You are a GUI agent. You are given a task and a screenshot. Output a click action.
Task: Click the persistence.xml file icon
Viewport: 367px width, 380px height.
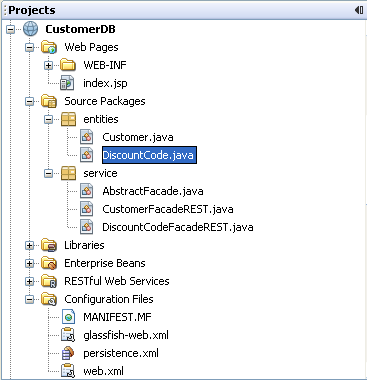pyautogui.click(x=68, y=353)
